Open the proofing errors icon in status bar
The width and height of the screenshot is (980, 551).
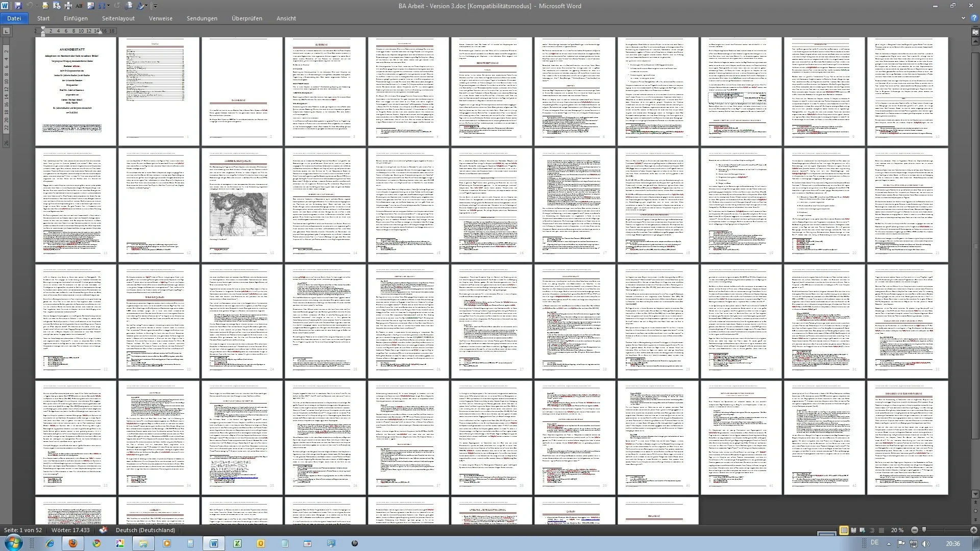click(103, 530)
